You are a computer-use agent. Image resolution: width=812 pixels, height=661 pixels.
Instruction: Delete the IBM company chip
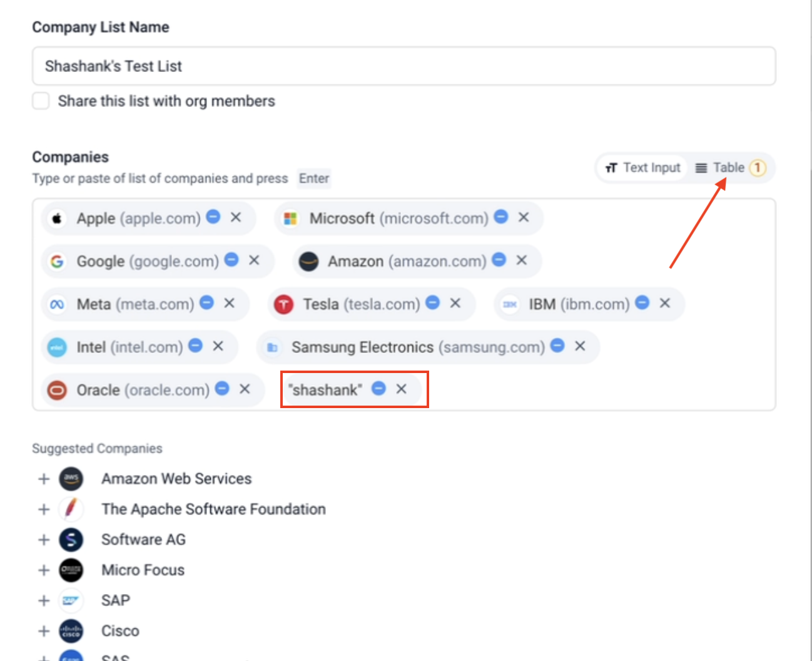tap(665, 303)
